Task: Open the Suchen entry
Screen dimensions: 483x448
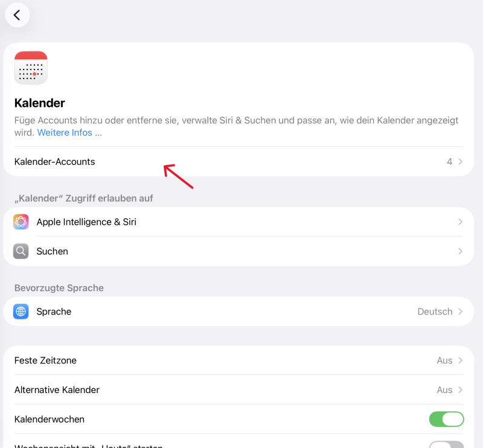Action: click(x=238, y=251)
